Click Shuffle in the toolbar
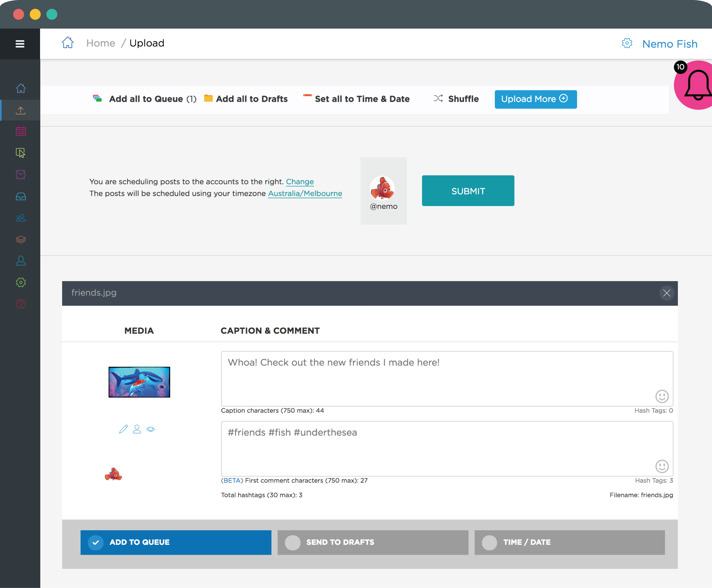 click(x=456, y=99)
